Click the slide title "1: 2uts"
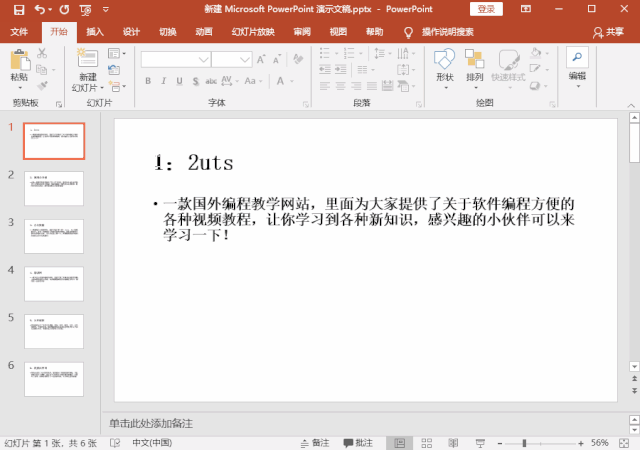 coord(194,163)
